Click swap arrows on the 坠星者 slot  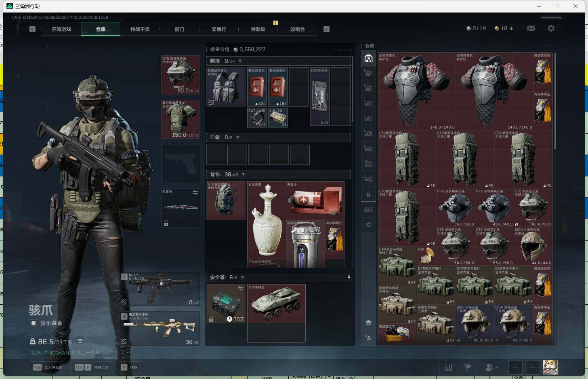195,193
